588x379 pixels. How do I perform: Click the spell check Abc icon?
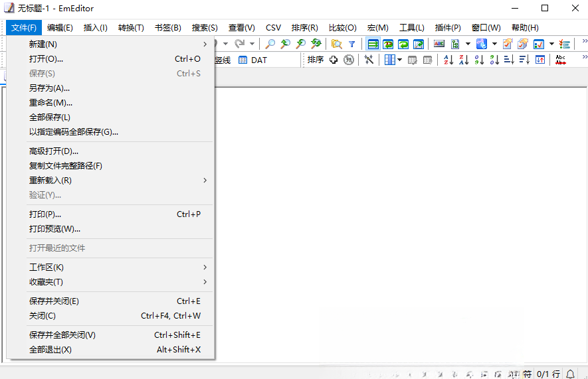(561, 60)
